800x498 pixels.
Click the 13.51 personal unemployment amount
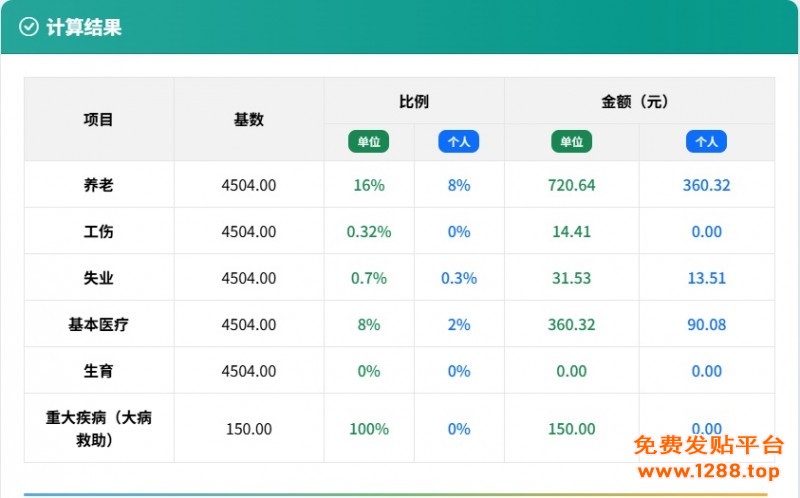[706, 278]
